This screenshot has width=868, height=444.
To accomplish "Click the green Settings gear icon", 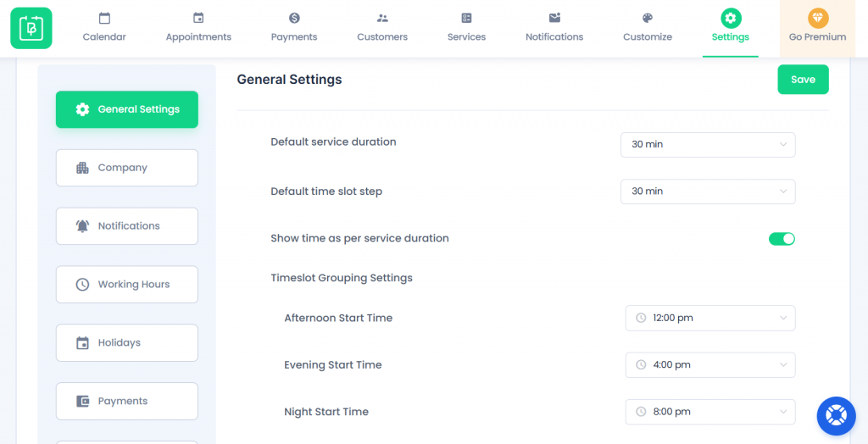I will tap(730, 19).
